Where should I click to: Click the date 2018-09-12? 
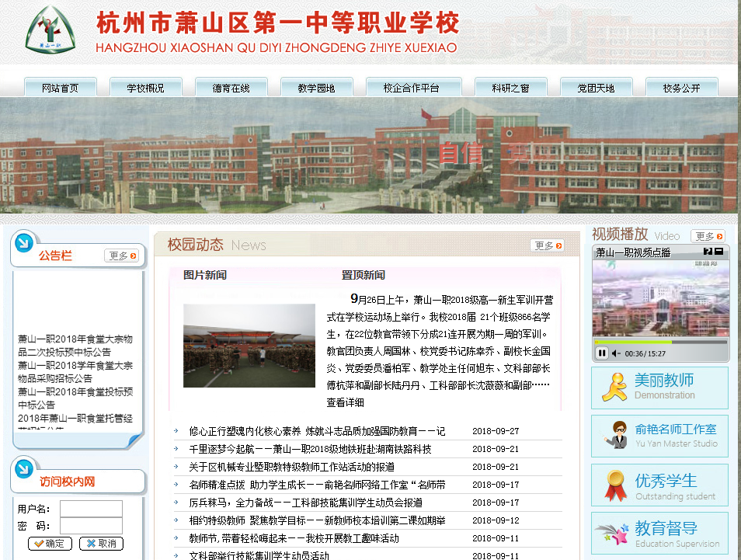pos(496,520)
